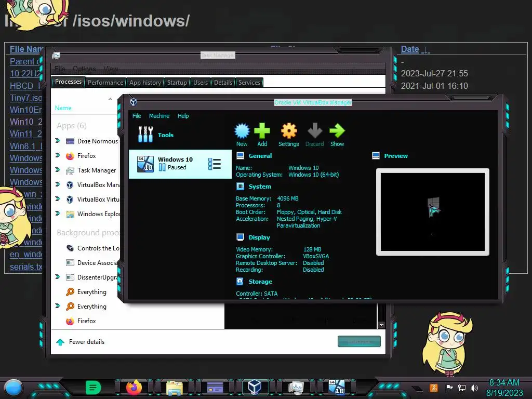Click the VM Preview thumbnail
This screenshot has height=399, width=532.
pyautogui.click(x=433, y=212)
